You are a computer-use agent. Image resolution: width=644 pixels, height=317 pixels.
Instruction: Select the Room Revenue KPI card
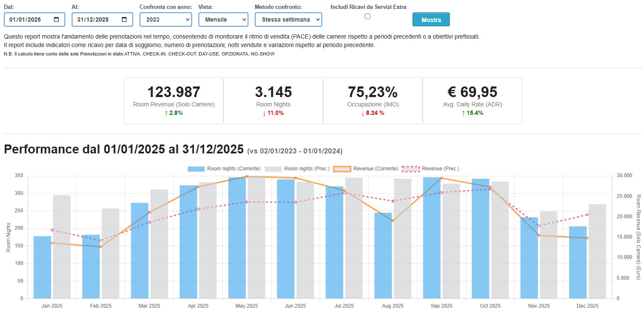pos(173,100)
